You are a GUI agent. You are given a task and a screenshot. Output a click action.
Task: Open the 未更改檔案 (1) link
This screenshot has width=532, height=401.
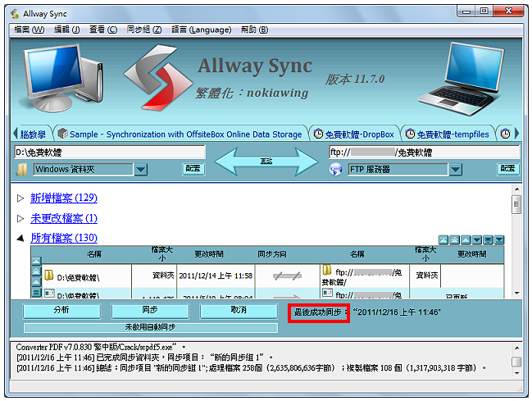tap(64, 218)
